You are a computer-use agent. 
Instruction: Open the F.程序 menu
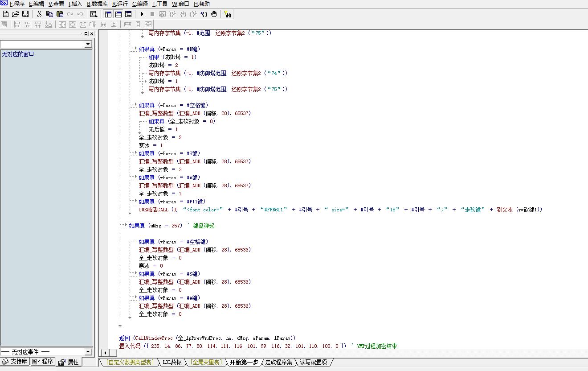coord(17,4)
